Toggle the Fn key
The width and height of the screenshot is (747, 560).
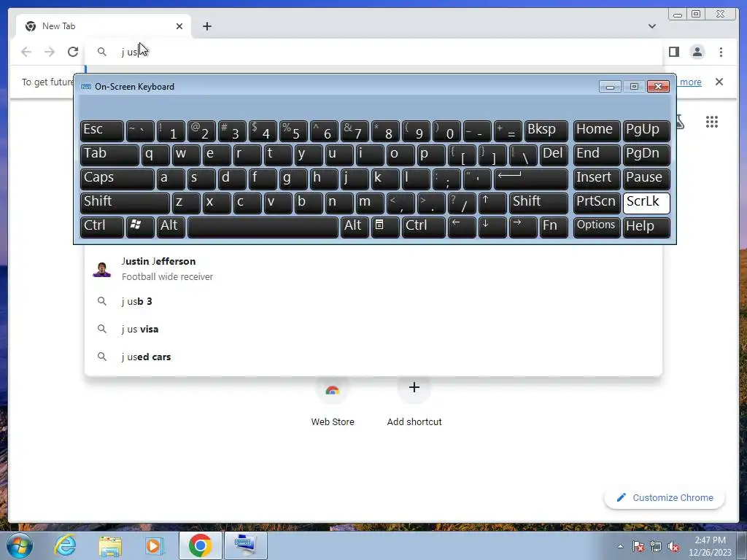pos(554,227)
